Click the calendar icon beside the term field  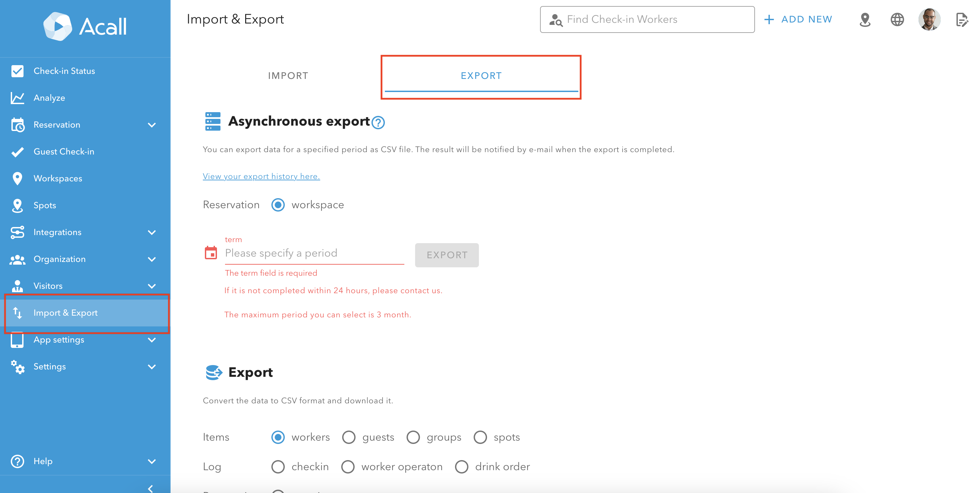tap(211, 252)
